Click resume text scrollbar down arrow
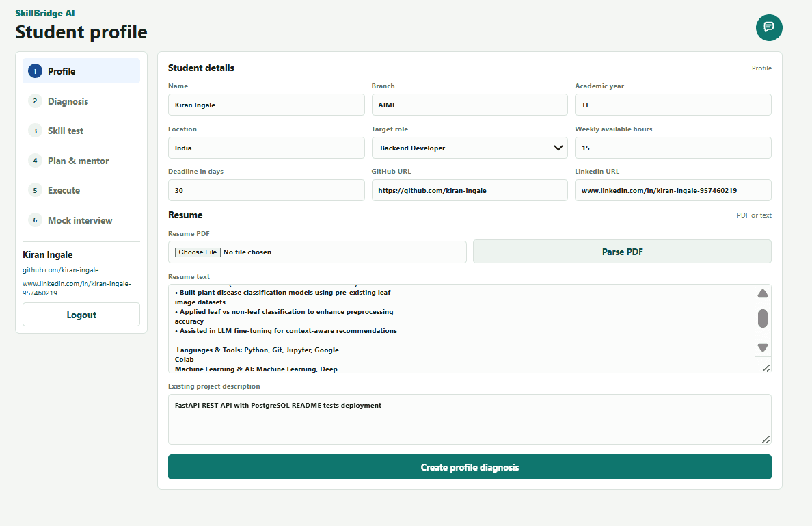 coord(762,347)
